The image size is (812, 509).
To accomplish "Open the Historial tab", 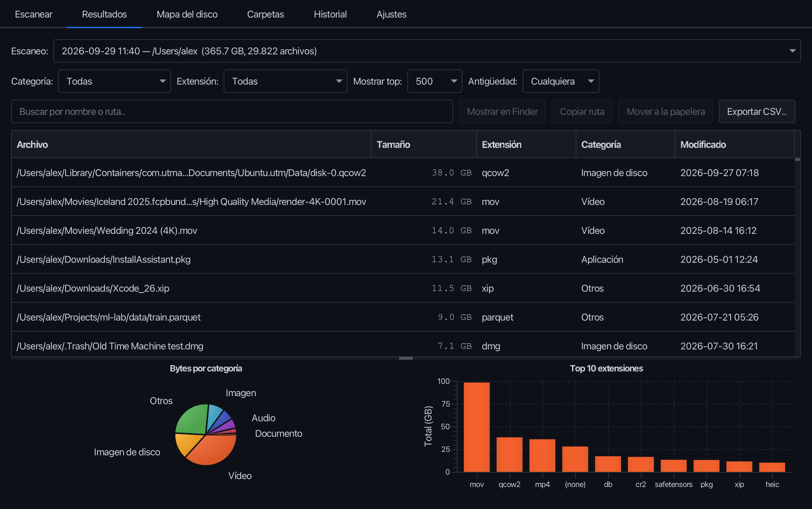I will (x=330, y=14).
